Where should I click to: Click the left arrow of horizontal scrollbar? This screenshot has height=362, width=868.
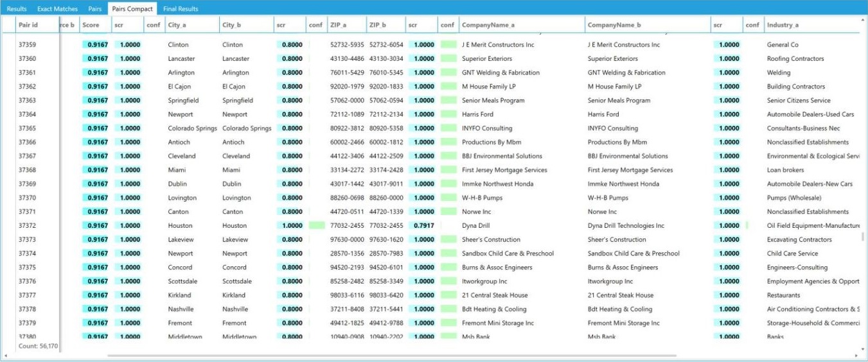[x=5, y=356]
